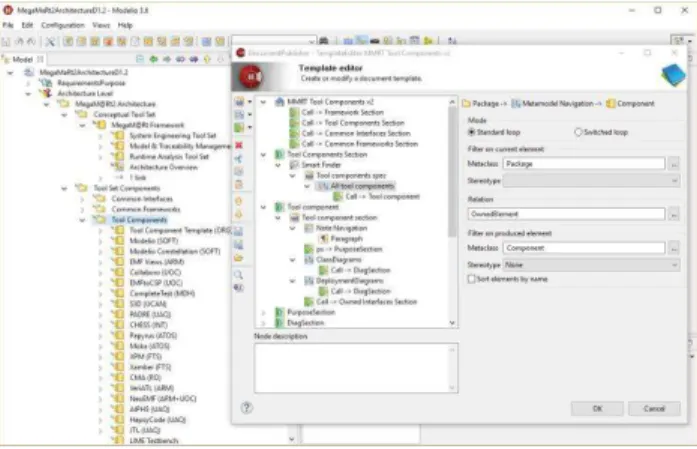
Task: Click the scissors cut icon in template editor
Action: (x=239, y=159)
